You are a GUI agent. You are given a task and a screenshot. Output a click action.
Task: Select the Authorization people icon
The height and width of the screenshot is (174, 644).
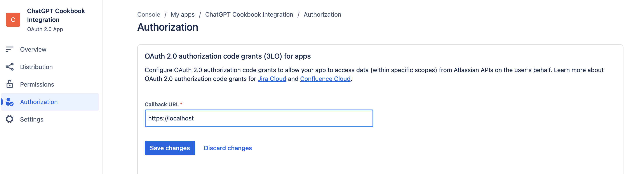[x=9, y=102]
